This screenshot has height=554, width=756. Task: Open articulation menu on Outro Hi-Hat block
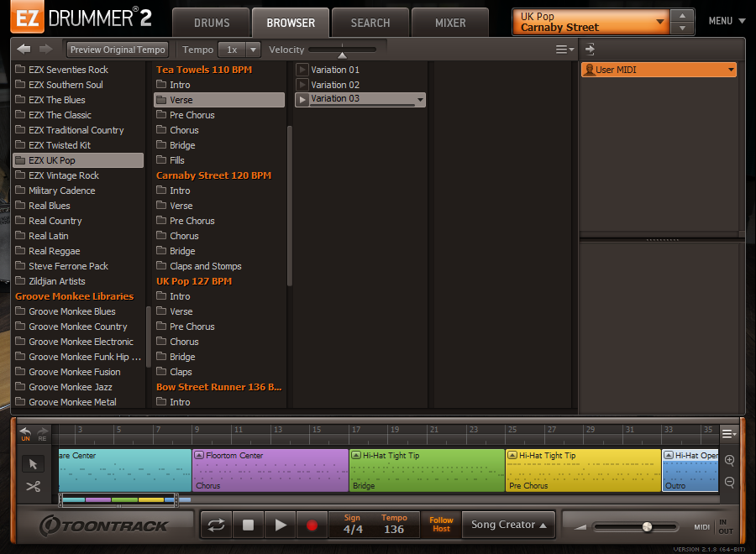pyautogui.click(x=669, y=455)
